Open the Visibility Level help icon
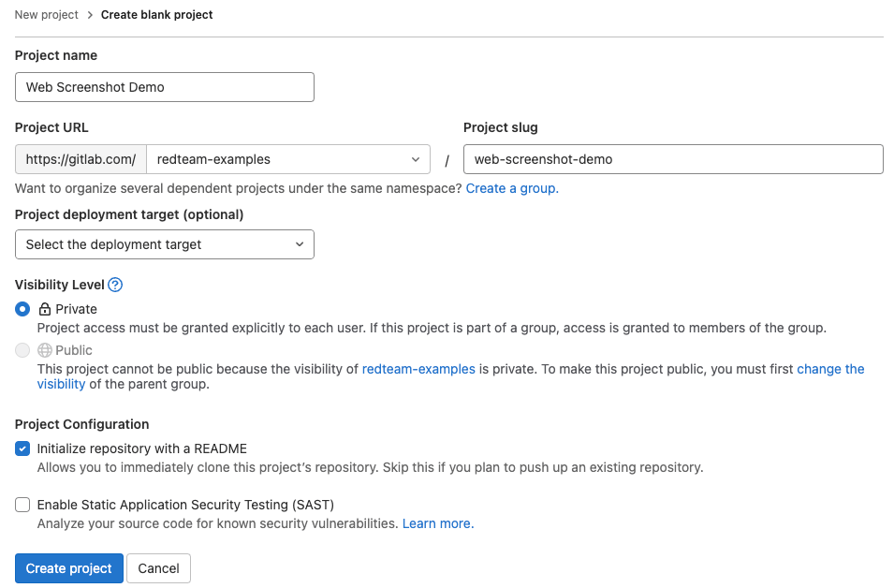 114,285
